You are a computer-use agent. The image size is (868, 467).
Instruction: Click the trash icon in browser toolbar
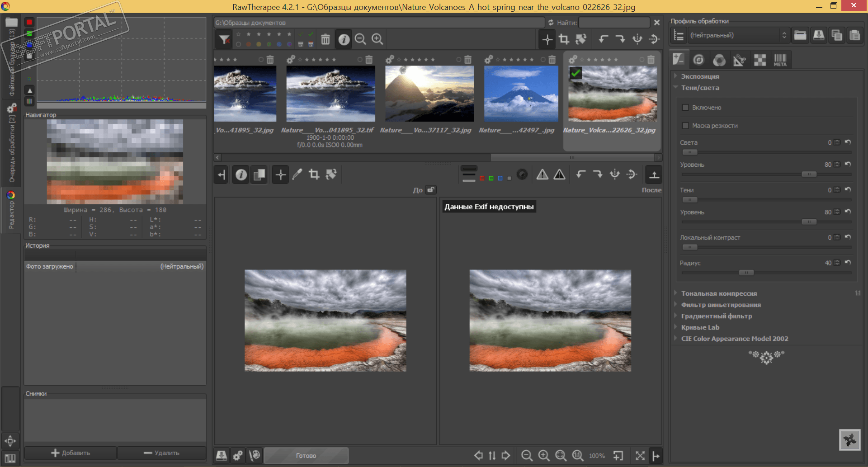click(x=325, y=39)
